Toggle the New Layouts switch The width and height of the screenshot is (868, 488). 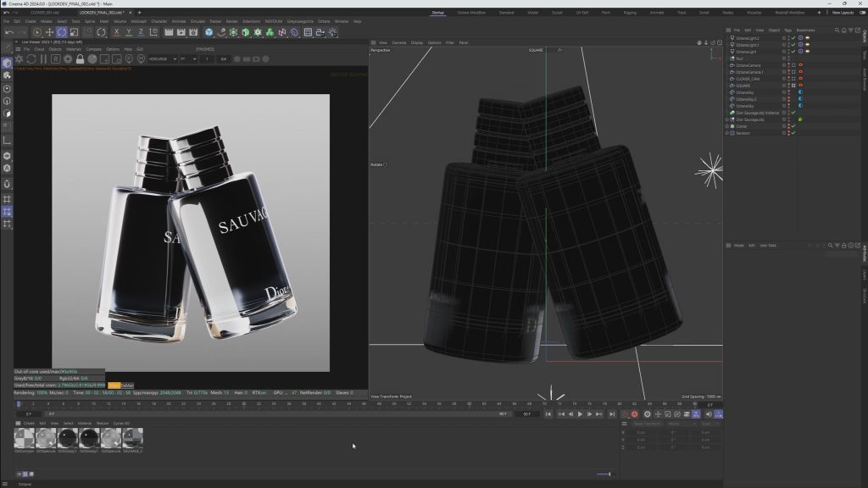(862, 12)
